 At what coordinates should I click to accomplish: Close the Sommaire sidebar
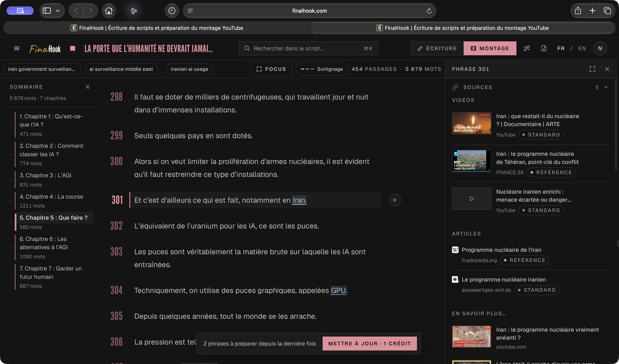[x=87, y=87]
